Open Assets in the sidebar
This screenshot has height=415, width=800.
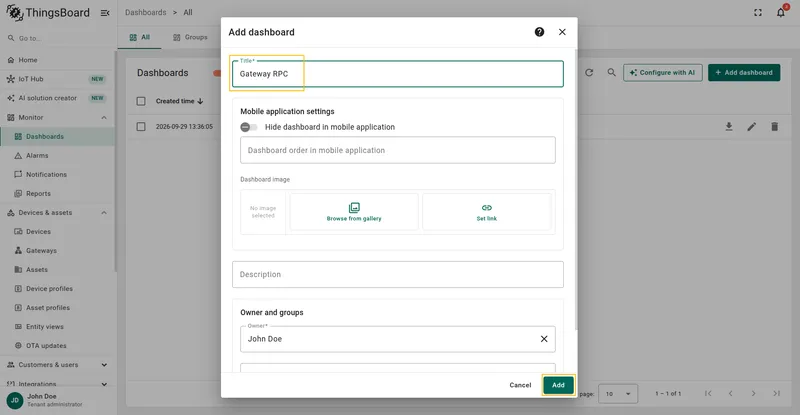(57, 270)
